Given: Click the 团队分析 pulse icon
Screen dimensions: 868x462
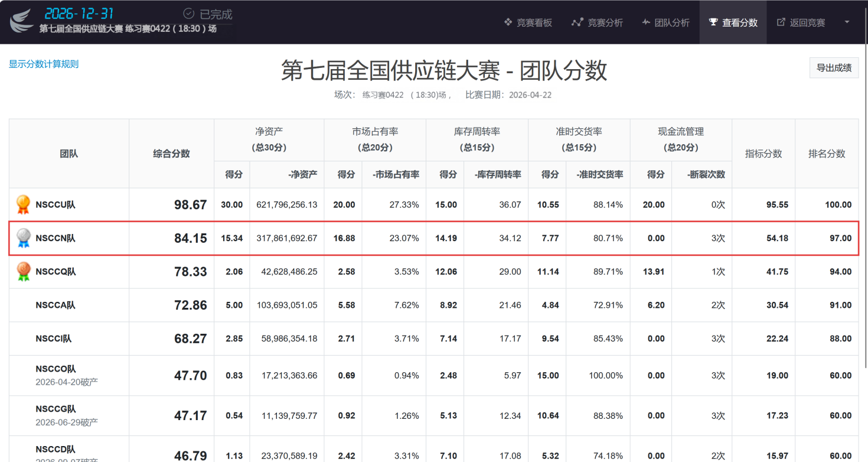Looking at the screenshot, I should [645, 22].
